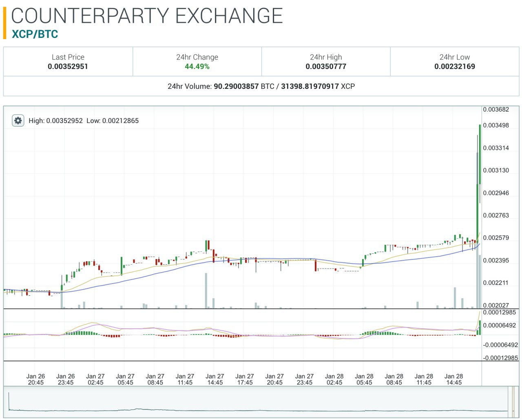
Task: Click the Jan 27 02:45 time label
Action: pos(95,379)
